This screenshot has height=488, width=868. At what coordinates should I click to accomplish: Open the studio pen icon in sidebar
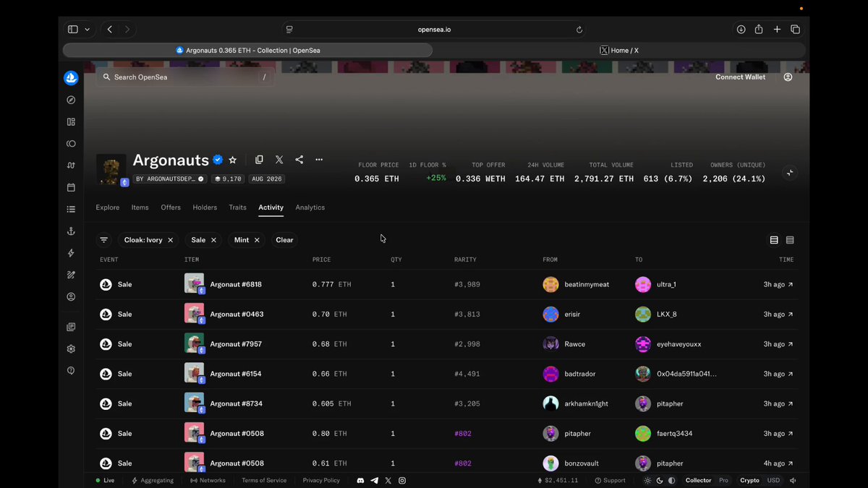(71, 275)
